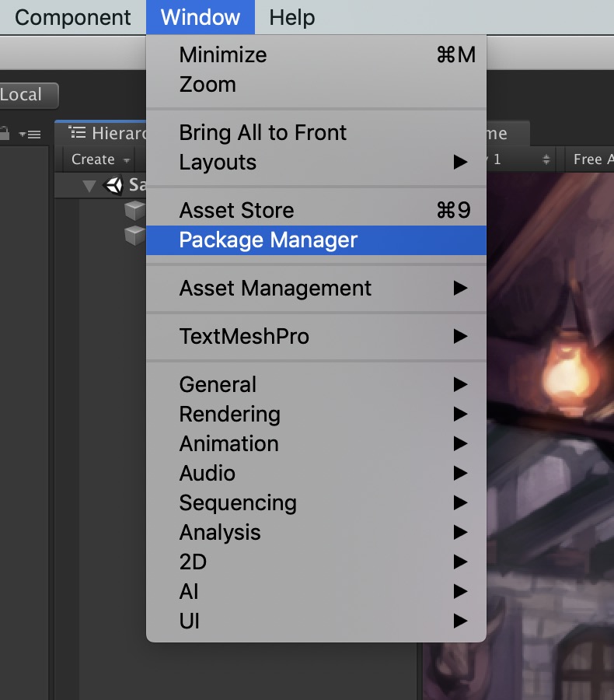Select the Zoom menu entry

(x=316, y=84)
